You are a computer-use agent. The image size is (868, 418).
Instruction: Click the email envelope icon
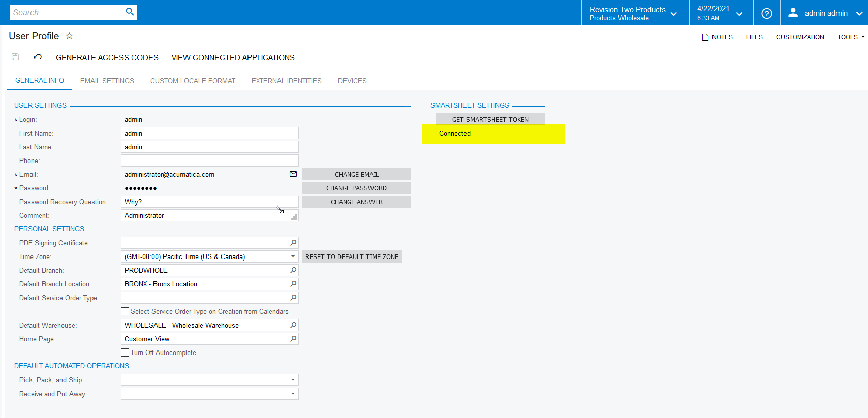(x=293, y=174)
